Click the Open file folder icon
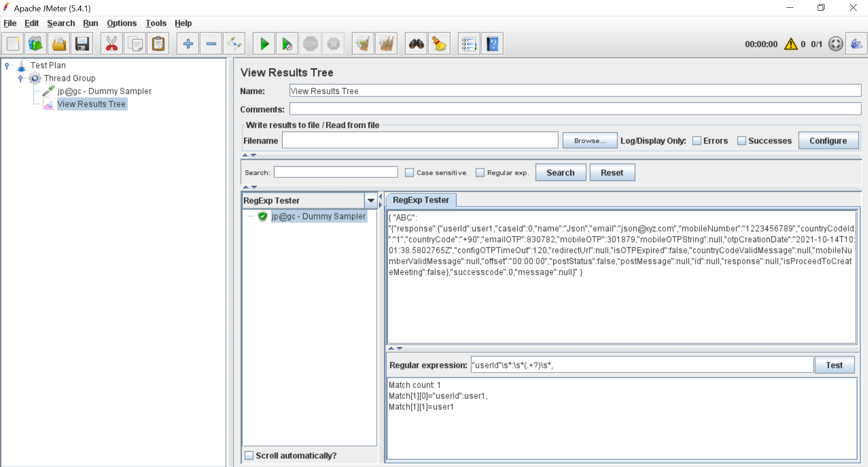Viewport: 868px width, 467px height. pos(59,44)
